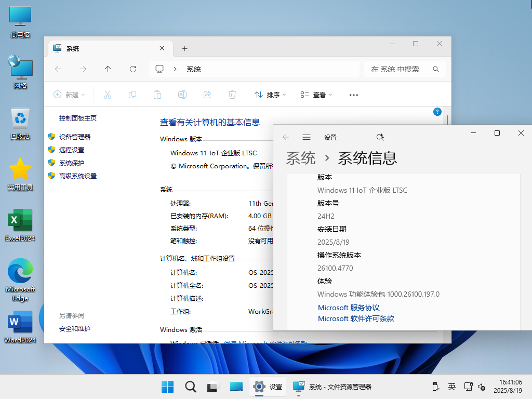Screen dimensions: 532x399
Task: Open 设备管理器 link
Action: [x=75, y=137]
